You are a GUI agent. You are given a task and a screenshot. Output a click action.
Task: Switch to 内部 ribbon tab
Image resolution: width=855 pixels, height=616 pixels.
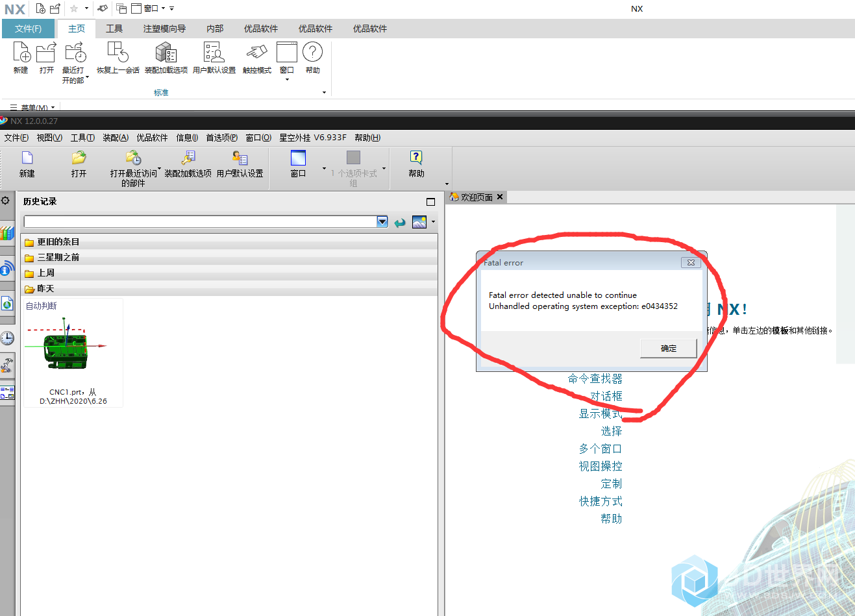point(215,29)
